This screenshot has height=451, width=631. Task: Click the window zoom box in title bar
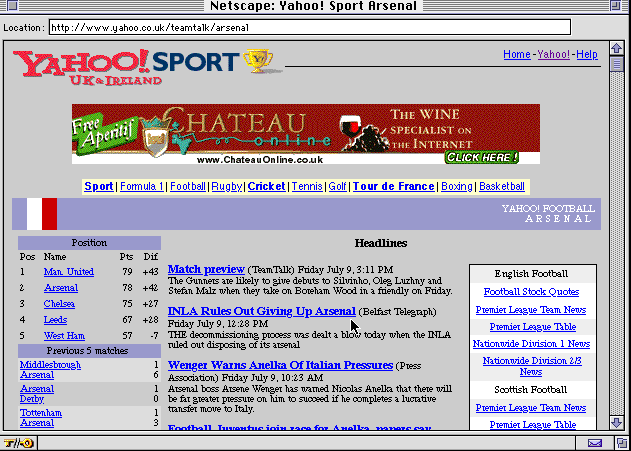(615, 5)
